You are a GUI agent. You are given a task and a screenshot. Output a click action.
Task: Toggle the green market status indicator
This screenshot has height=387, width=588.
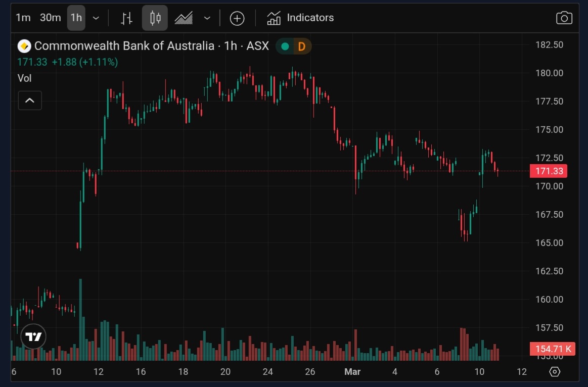click(x=285, y=46)
